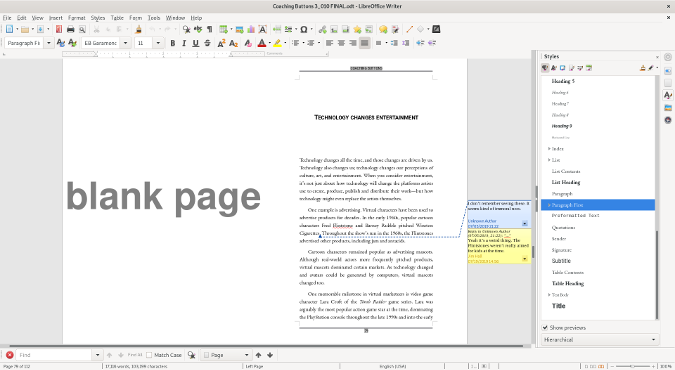The height and width of the screenshot is (370, 675).
Task: Apply Subscript formatting
Action: [x=233, y=43]
